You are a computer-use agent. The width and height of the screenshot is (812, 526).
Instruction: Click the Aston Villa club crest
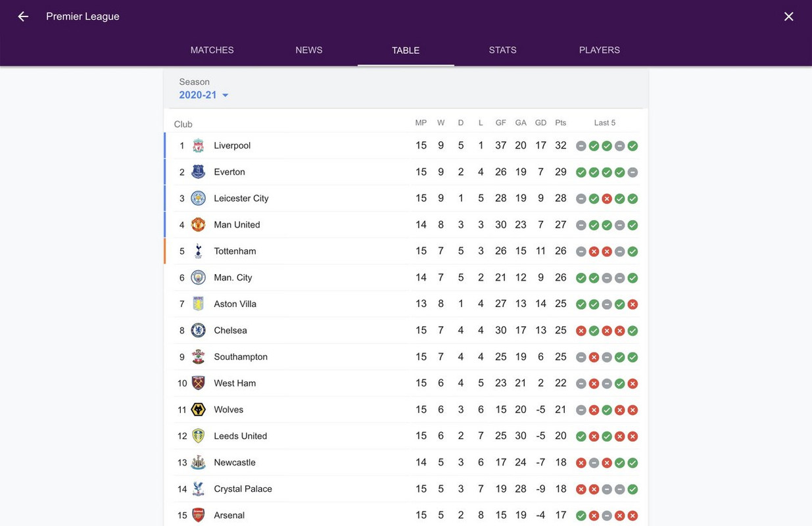click(x=198, y=304)
